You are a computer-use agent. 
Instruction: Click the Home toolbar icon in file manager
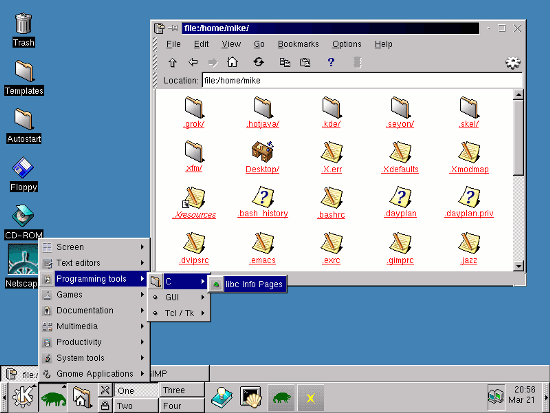coord(232,62)
